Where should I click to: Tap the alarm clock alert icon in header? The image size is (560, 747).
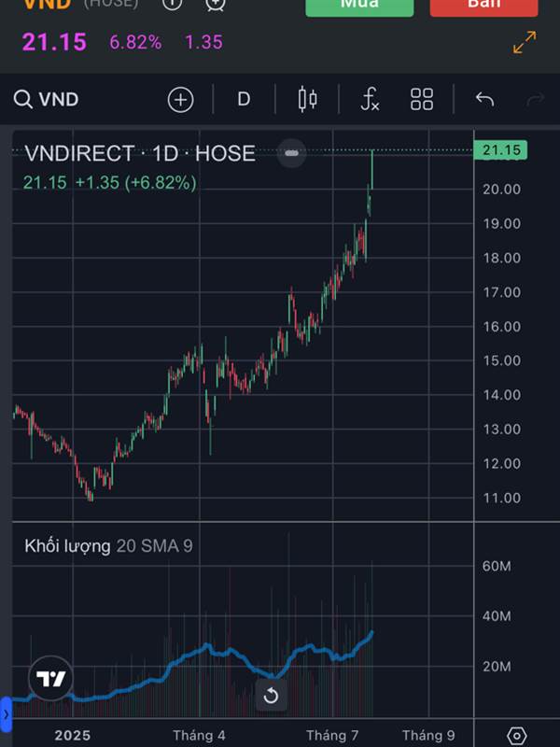tap(216, 4)
